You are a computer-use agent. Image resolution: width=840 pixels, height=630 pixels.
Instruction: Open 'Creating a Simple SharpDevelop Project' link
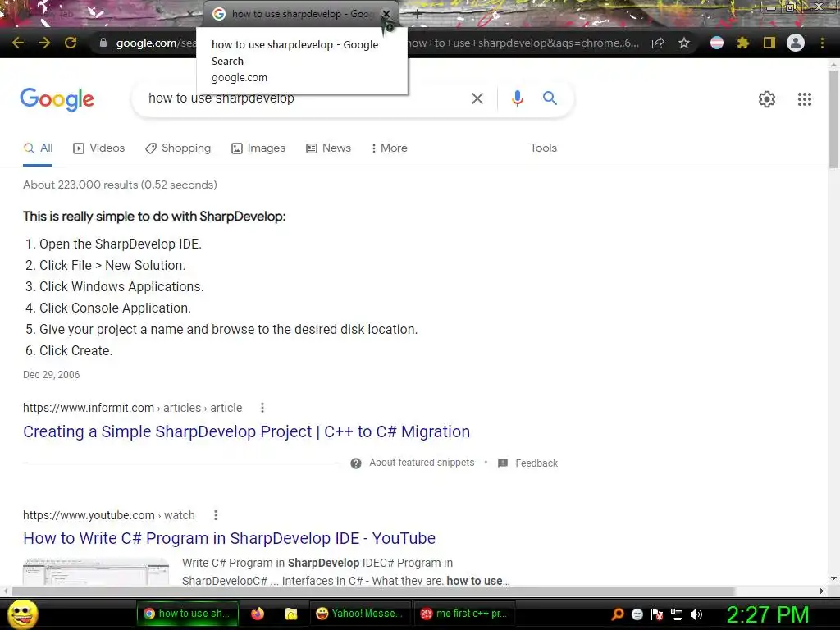tap(246, 431)
